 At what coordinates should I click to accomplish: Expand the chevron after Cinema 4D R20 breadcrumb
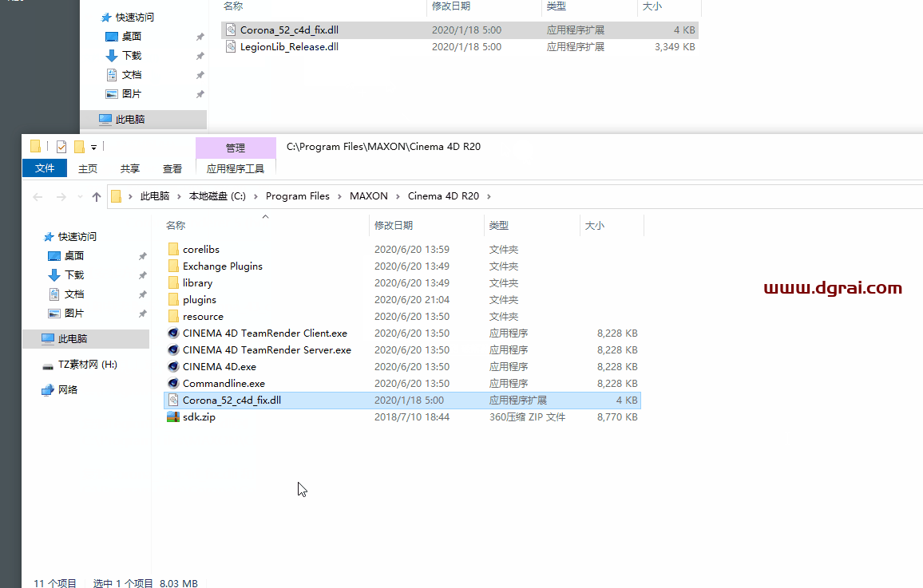[x=489, y=196]
